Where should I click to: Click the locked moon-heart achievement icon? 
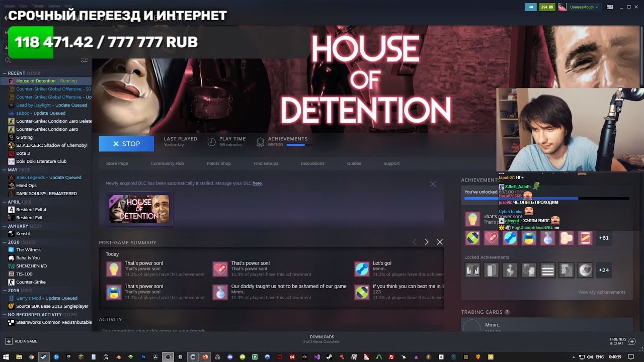point(585,270)
